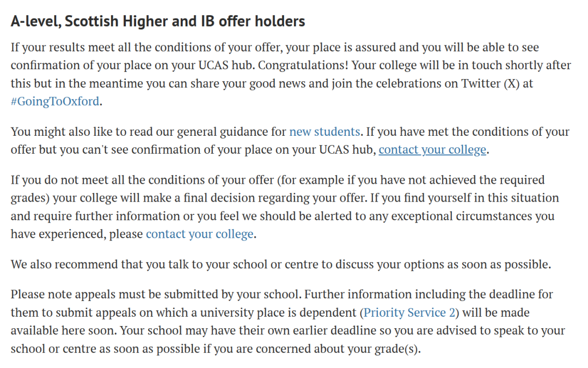Open 'contact your college' link after 'have experienced, please'
Screen dimensions: 588x368
point(200,234)
